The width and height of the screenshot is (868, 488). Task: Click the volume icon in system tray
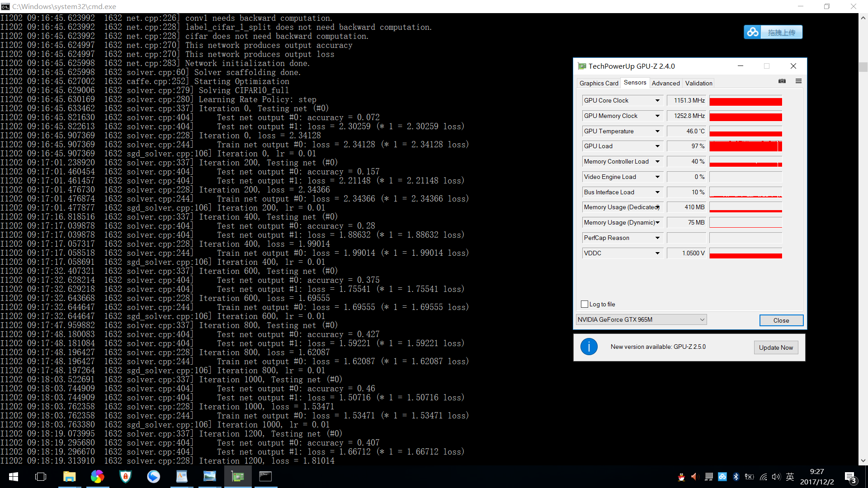[776, 477]
